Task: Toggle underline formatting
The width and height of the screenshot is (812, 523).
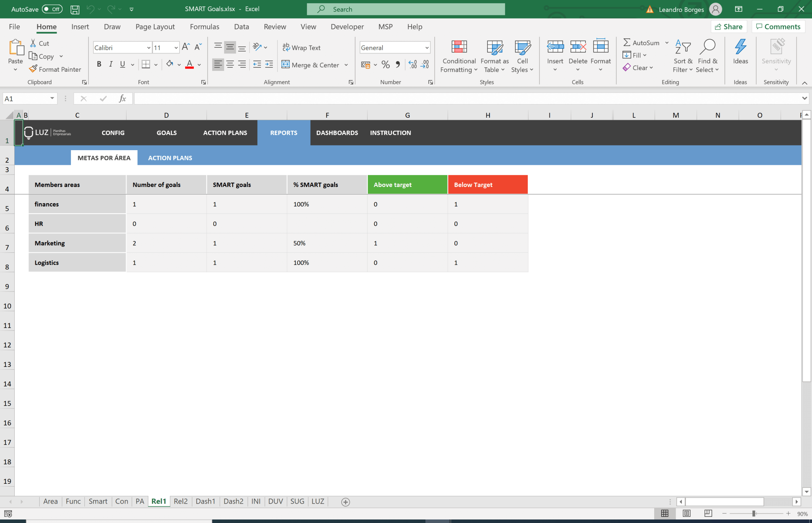Action: click(x=123, y=64)
